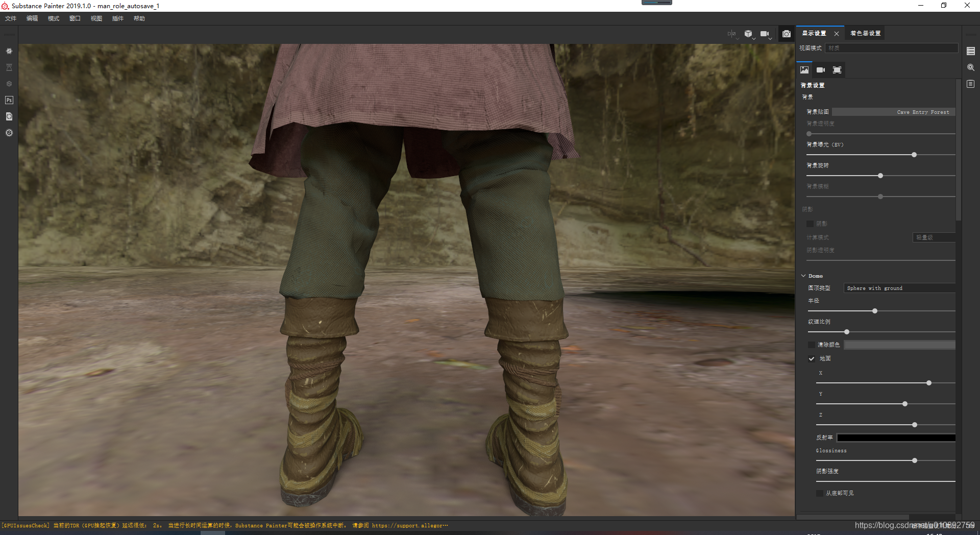This screenshot has height=535, width=980.
Task: Click the magnifier search icon on right dock
Action: [x=971, y=67]
